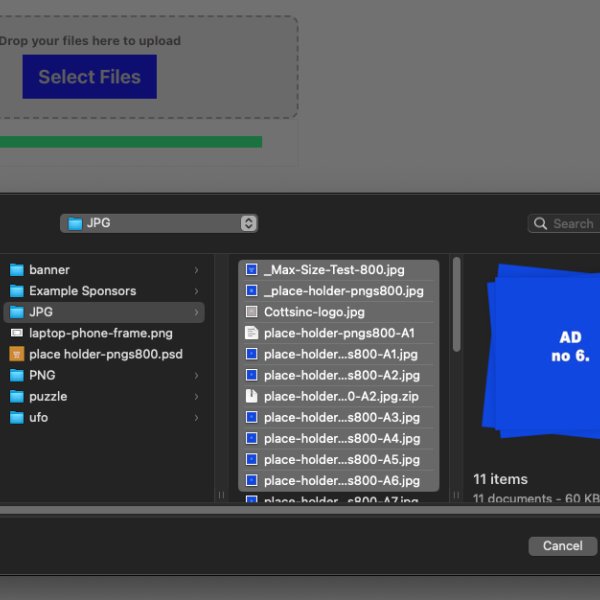Expand the puzzle folder chevron
600x600 pixels.
pyautogui.click(x=196, y=396)
